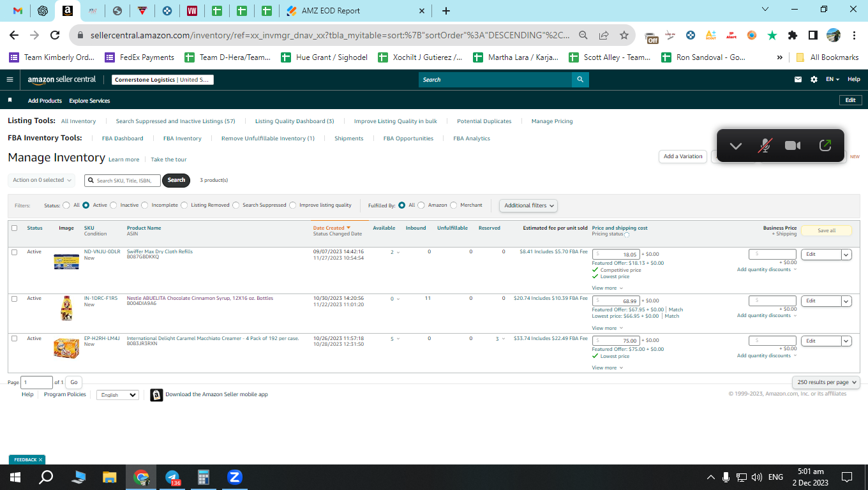The height and width of the screenshot is (490, 868).
Task: Open the English language selector in footer
Action: click(x=117, y=395)
